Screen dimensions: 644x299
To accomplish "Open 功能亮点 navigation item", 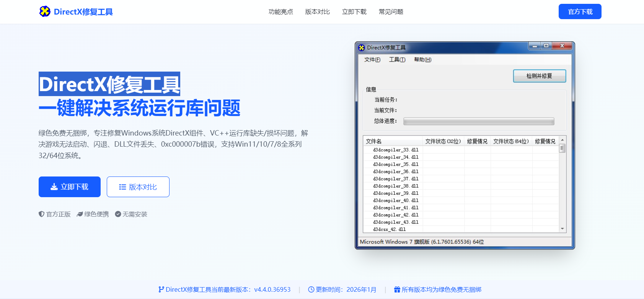I will click(x=280, y=12).
